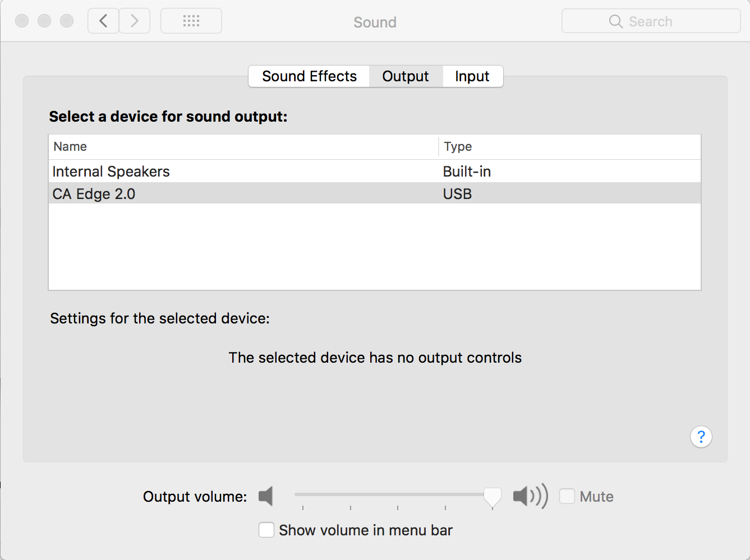Open the Input tab

472,76
